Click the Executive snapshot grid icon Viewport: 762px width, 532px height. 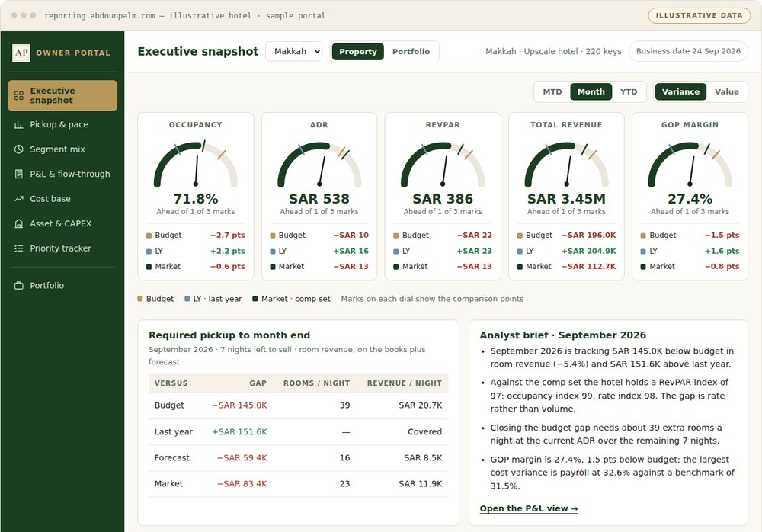tap(19, 95)
